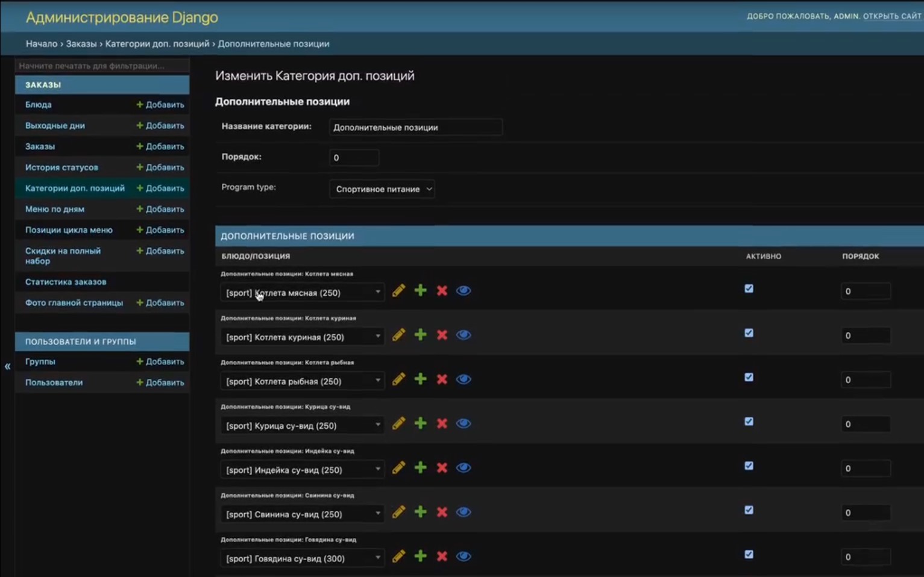The width and height of the screenshot is (924, 577).
Task: Click red X beside Котлета куриная
Action: pyautogui.click(x=442, y=335)
